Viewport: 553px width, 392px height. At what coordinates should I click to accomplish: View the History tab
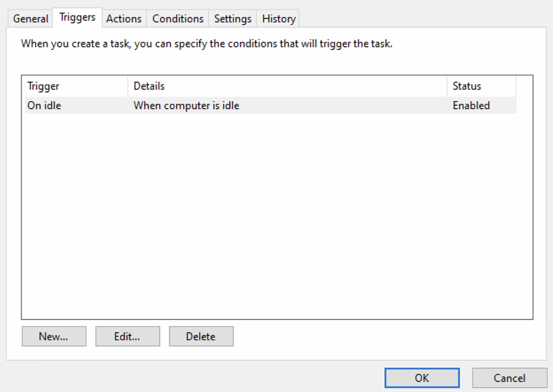pyautogui.click(x=279, y=19)
